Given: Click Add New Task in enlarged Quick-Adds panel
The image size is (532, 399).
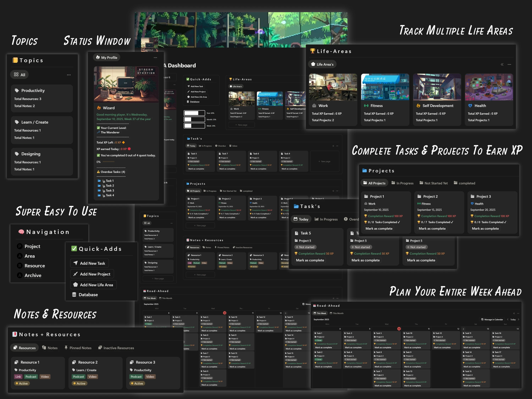Looking at the screenshot, I should pos(90,263).
